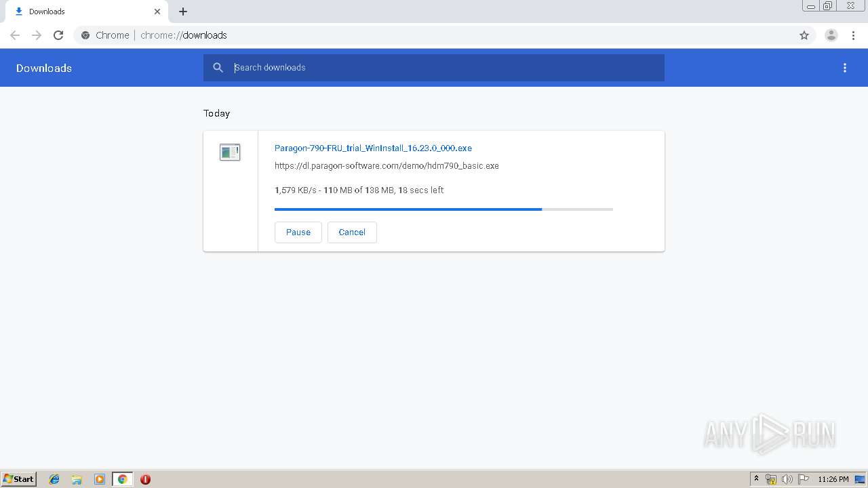The height and width of the screenshot is (488, 868).
Task: Open Windows Media Player from the taskbar
Action: coord(100,479)
